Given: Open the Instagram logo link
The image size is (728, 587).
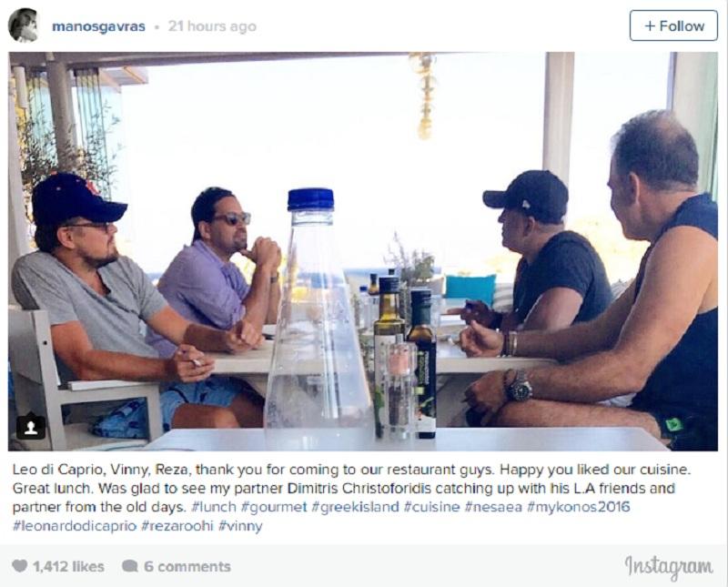Looking at the screenshot, I should (x=669, y=567).
